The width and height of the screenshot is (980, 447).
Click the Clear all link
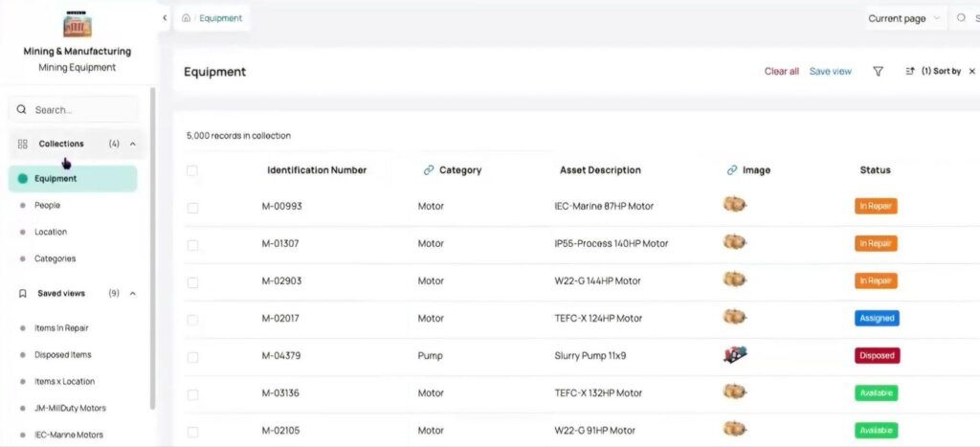[x=781, y=72]
